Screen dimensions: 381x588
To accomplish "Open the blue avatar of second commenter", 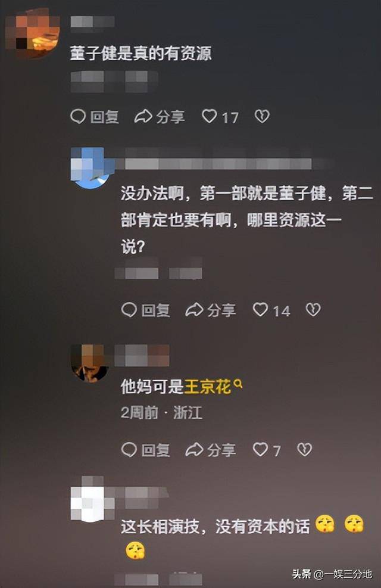I will coord(90,167).
